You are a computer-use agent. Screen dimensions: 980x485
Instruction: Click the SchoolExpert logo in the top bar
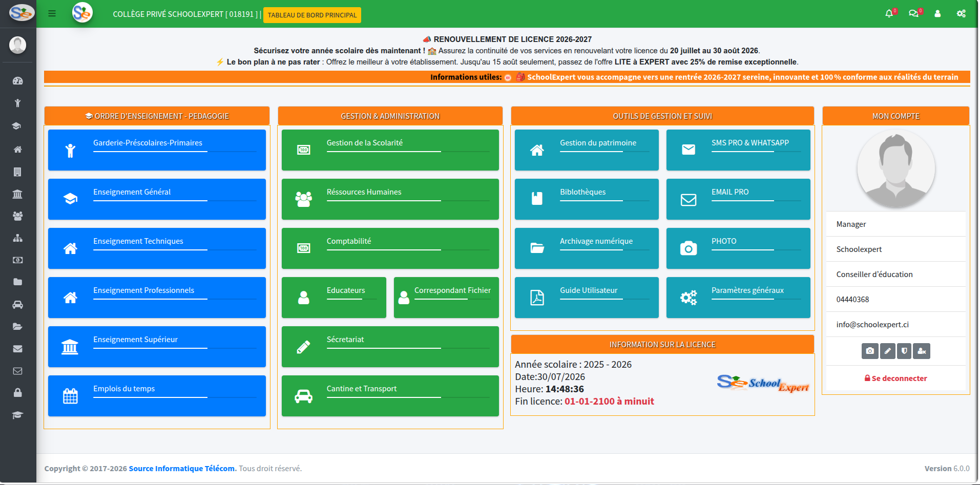(x=82, y=13)
